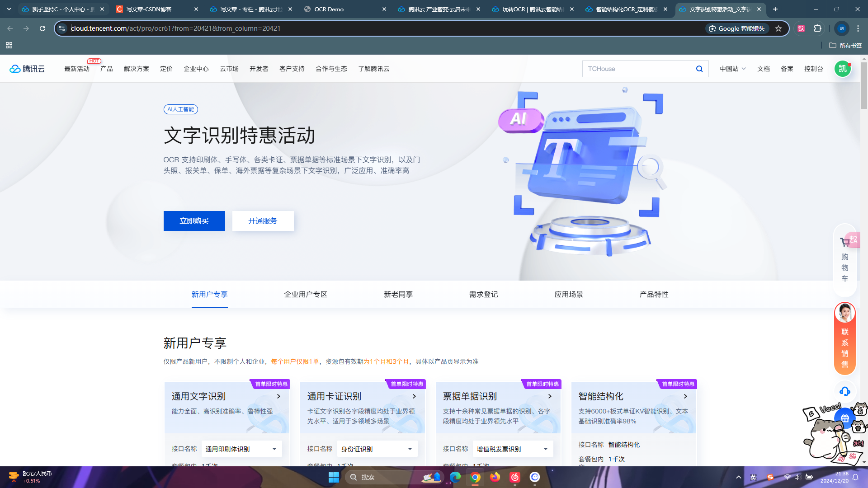
Task: Open NetEase Cloud Music taskbar icon
Action: coord(515,477)
